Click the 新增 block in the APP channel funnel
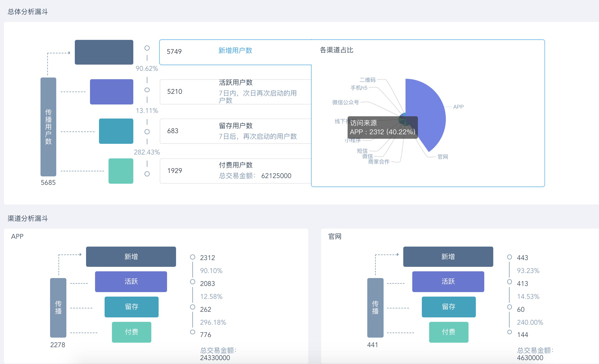Image resolution: width=599 pixels, height=364 pixels. pyautogui.click(x=131, y=257)
